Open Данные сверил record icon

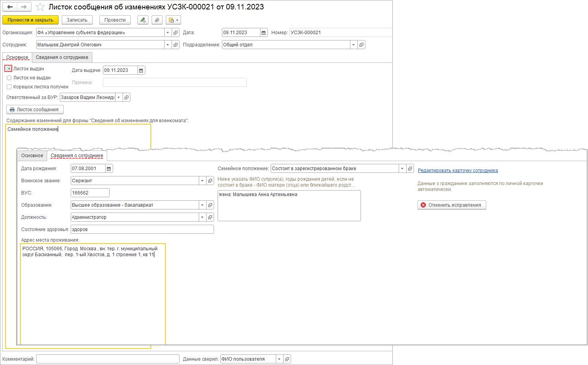pos(287,359)
